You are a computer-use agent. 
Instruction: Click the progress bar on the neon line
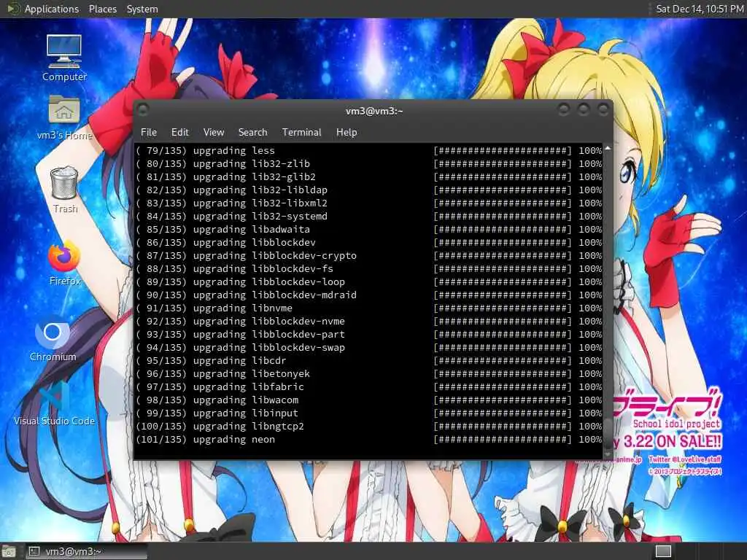click(502, 440)
